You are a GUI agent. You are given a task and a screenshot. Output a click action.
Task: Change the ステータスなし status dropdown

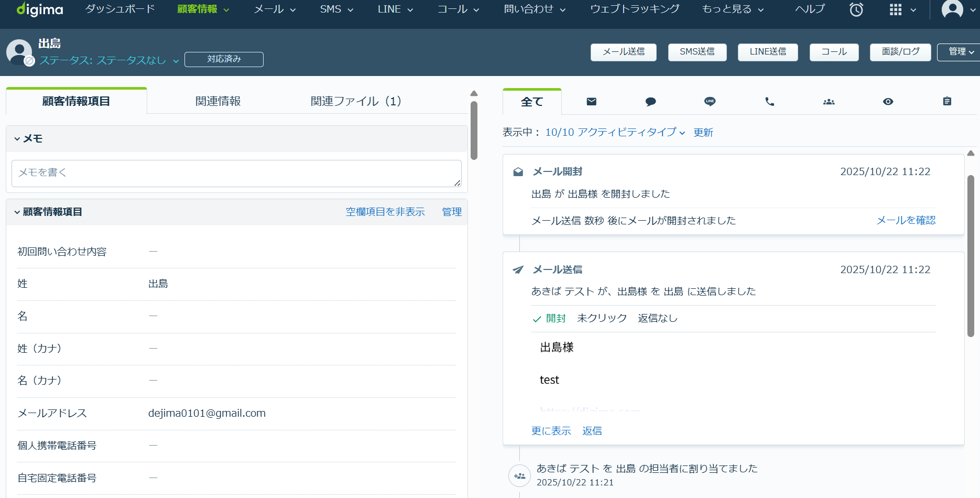click(109, 61)
